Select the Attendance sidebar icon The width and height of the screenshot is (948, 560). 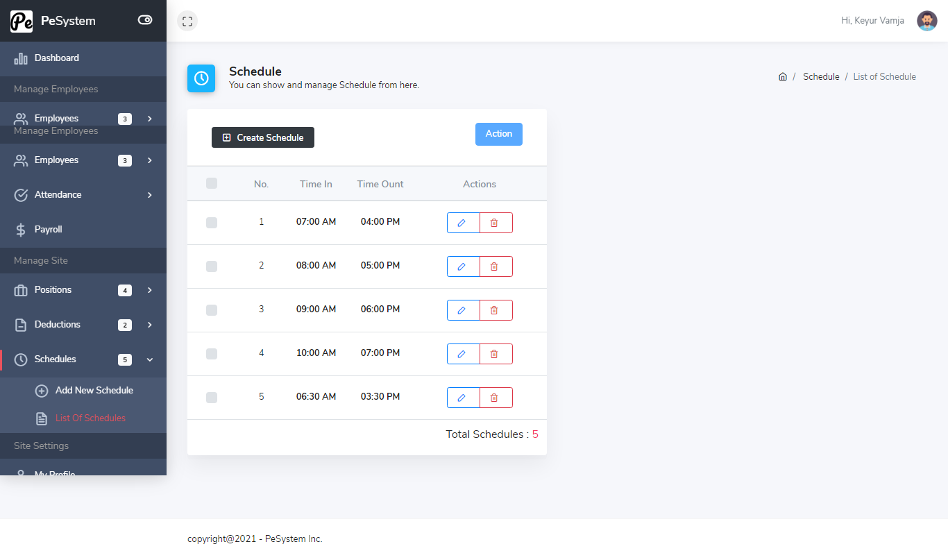click(20, 195)
